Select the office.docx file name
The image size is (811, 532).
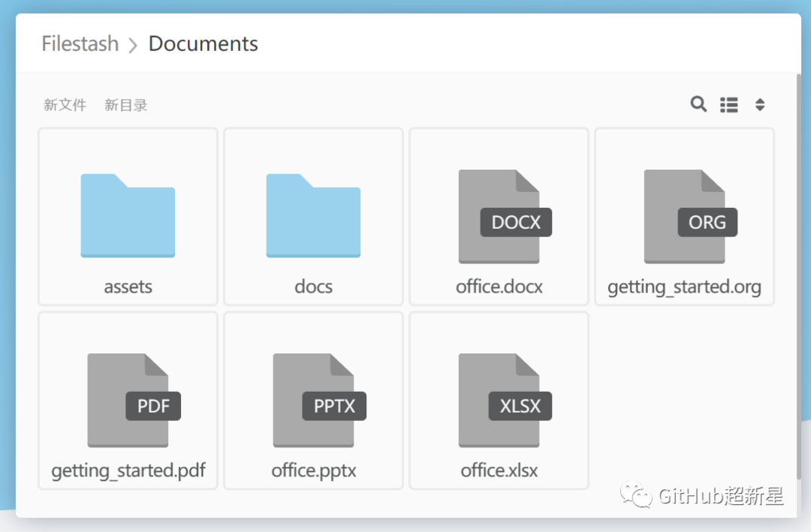[x=499, y=287]
